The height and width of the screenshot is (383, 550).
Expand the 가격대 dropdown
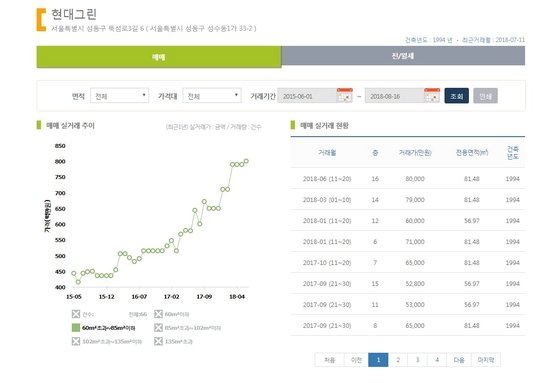[x=212, y=95]
